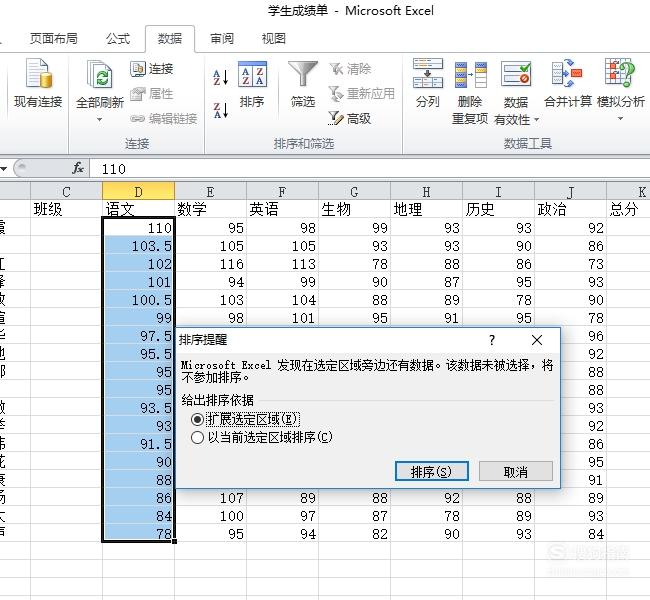Click the Reapply (重新应用) command
This screenshot has width=650, height=600.
pos(361,94)
